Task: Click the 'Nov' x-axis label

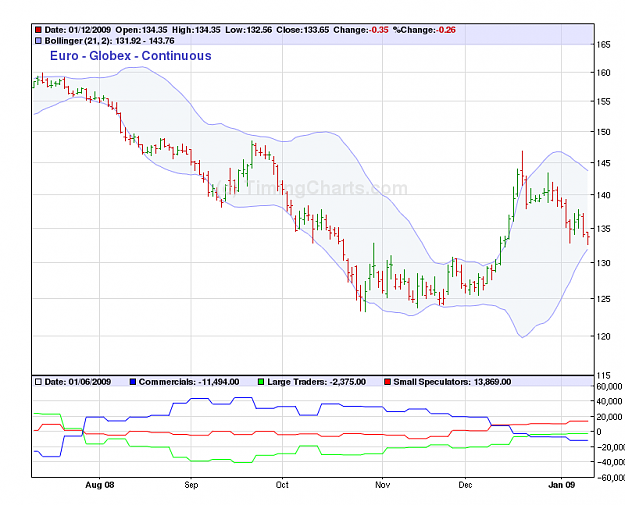Action: point(383,485)
